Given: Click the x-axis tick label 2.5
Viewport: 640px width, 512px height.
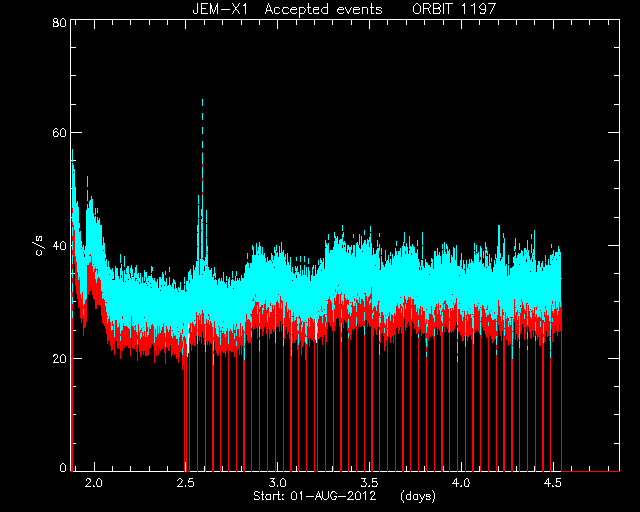Looking at the screenshot, I should (x=185, y=483).
